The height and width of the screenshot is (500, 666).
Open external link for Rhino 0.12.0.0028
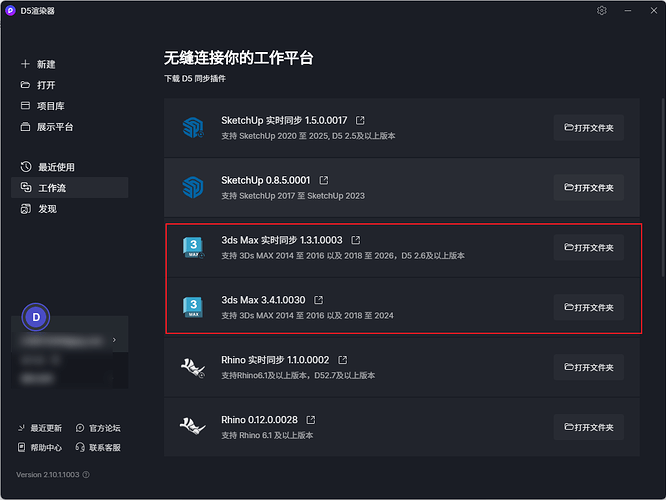click(311, 420)
